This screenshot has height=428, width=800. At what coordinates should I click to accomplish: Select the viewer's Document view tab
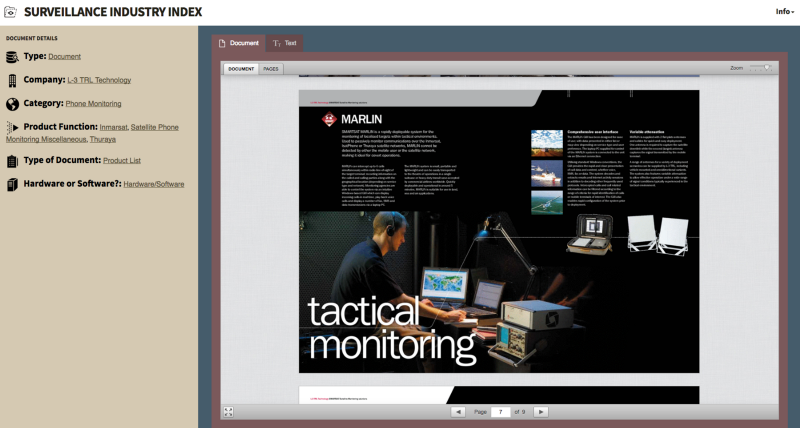tap(240, 69)
